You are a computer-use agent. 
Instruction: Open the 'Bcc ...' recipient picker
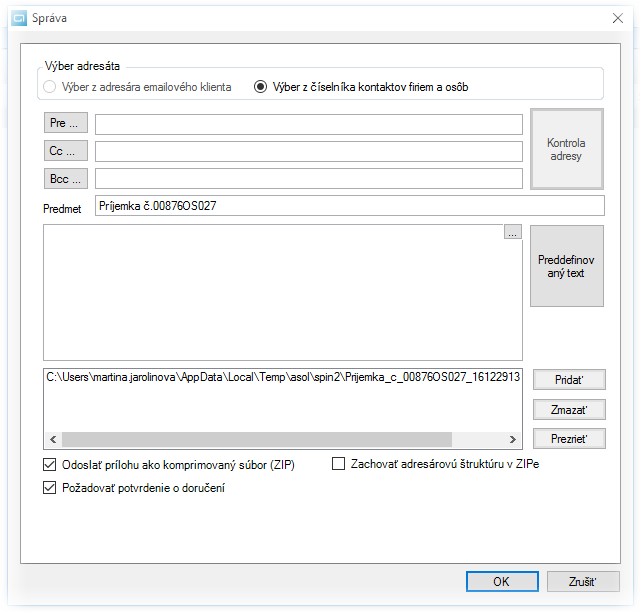point(65,178)
